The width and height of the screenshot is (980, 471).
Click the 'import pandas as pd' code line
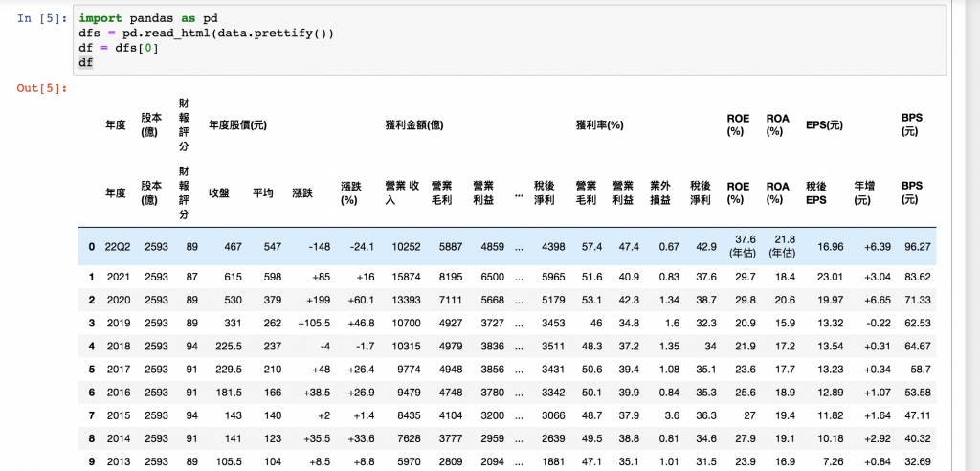click(x=148, y=19)
